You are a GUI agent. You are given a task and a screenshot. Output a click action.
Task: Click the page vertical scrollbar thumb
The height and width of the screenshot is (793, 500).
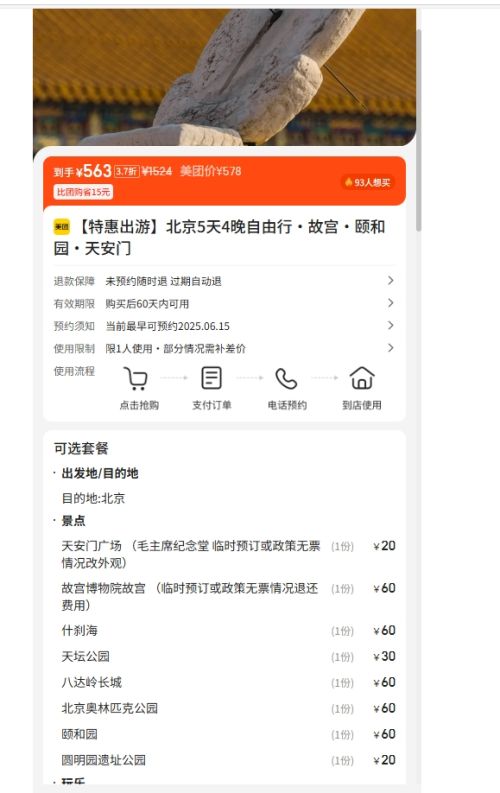pos(418,130)
